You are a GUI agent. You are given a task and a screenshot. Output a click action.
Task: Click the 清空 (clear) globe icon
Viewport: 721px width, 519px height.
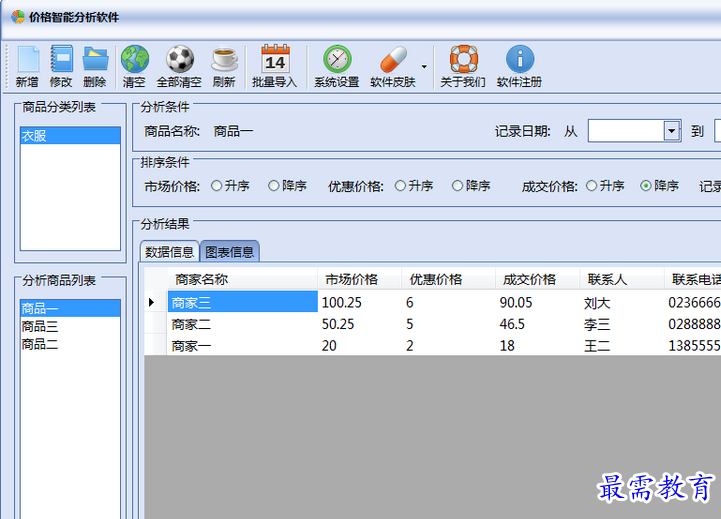(134, 59)
